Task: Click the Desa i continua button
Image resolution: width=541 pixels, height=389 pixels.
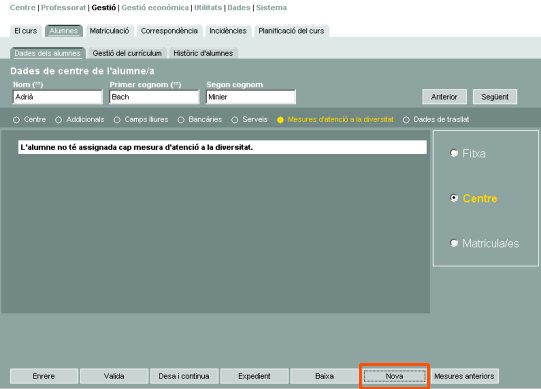Action: pos(184,376)
